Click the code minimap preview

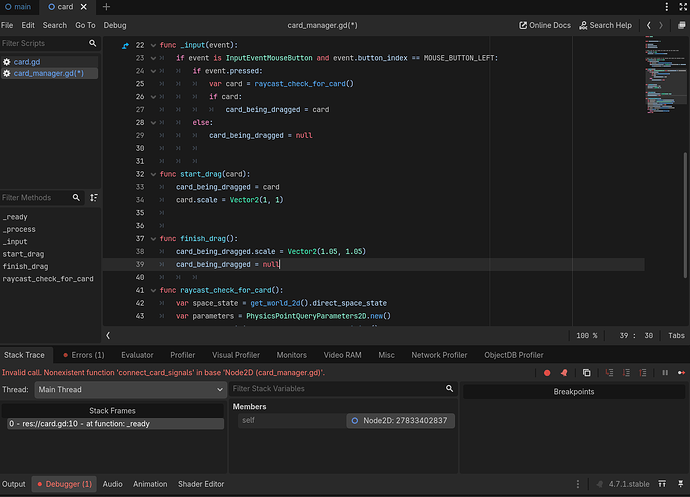665,77
